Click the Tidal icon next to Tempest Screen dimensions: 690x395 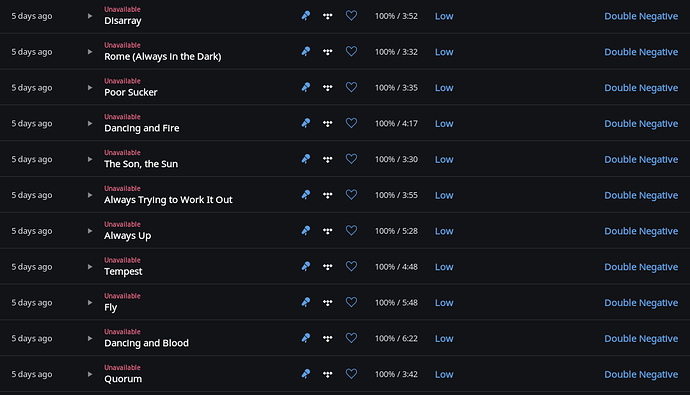327,267
